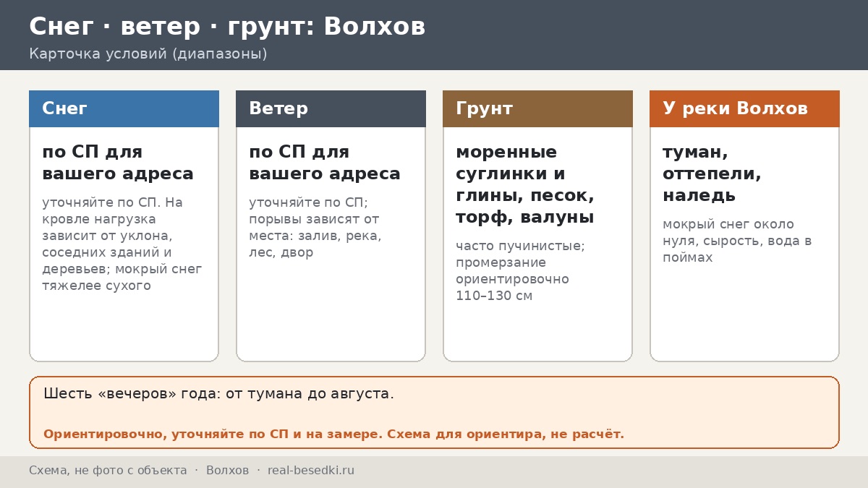The image size is (868, 488).
Task: Select the dark 'Ветер' card header
Action: (x=331, y=108)
